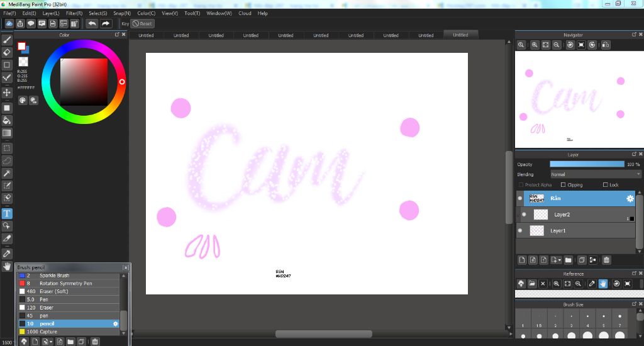Undock the Color panel
This screenshot has width=644, height=346.
(117, 35)
